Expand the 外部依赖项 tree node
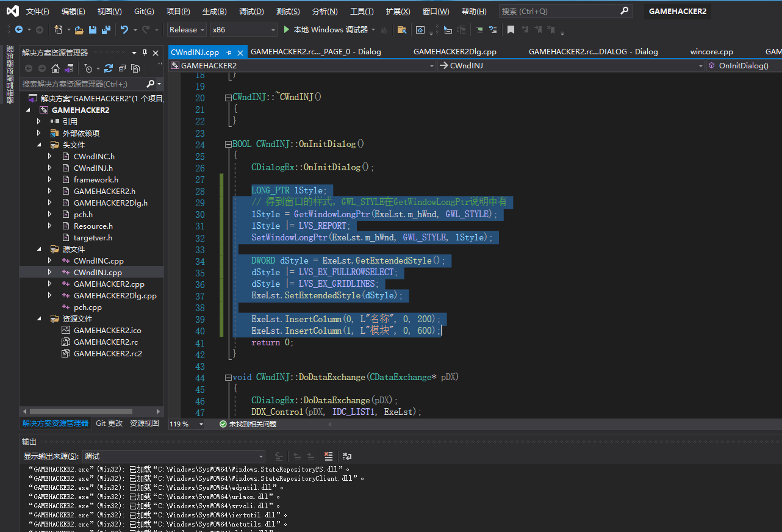Viewport: 782px width, 532px height. (x=39, y=133)
